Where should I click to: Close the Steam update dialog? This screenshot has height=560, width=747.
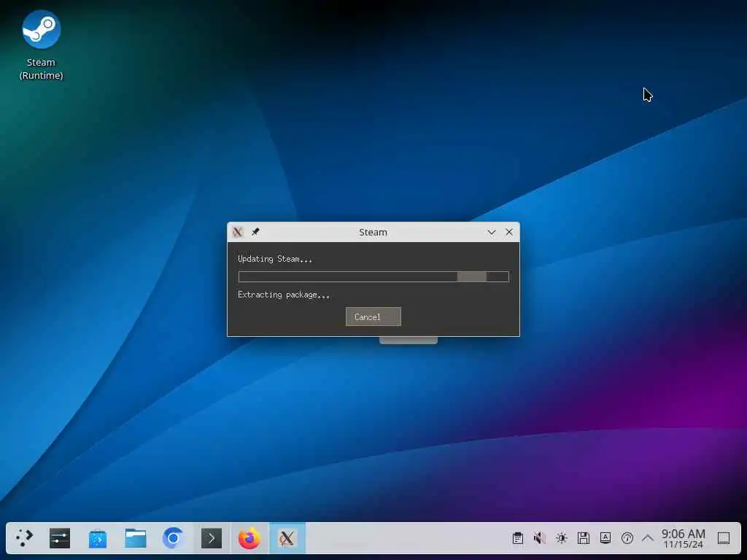tap(509, 232)
